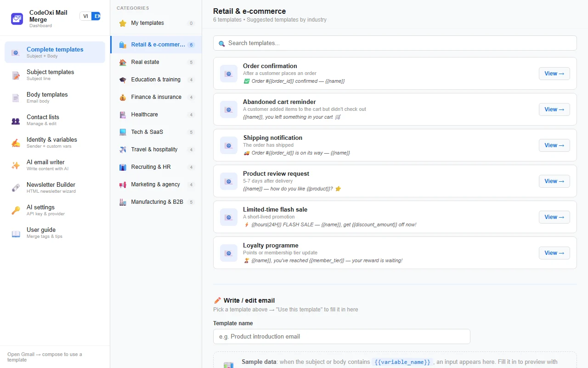View the Limited-time flash sale template
Viewport: 588px width, 368px height.
click(554, 217)
